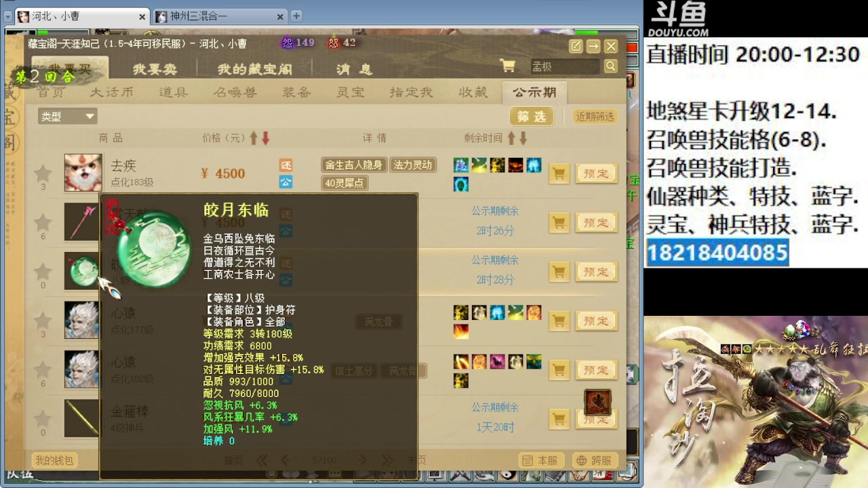Sort price ascending with the up arrow
868x488 pixels.
254,138
